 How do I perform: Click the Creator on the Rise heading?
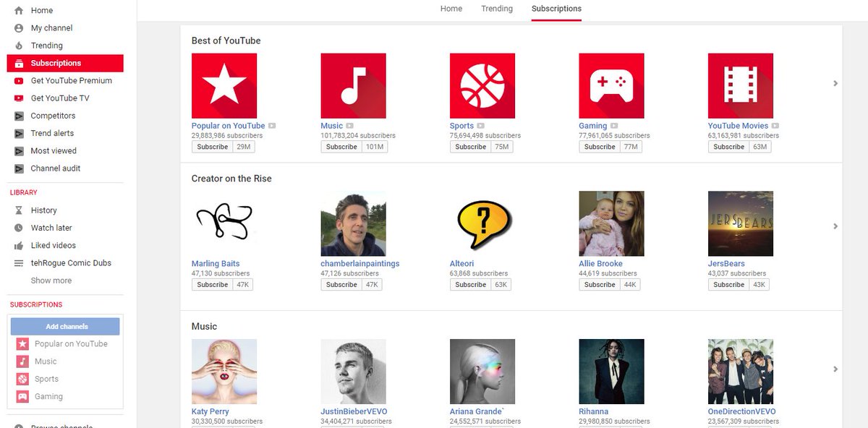[231, 179]
